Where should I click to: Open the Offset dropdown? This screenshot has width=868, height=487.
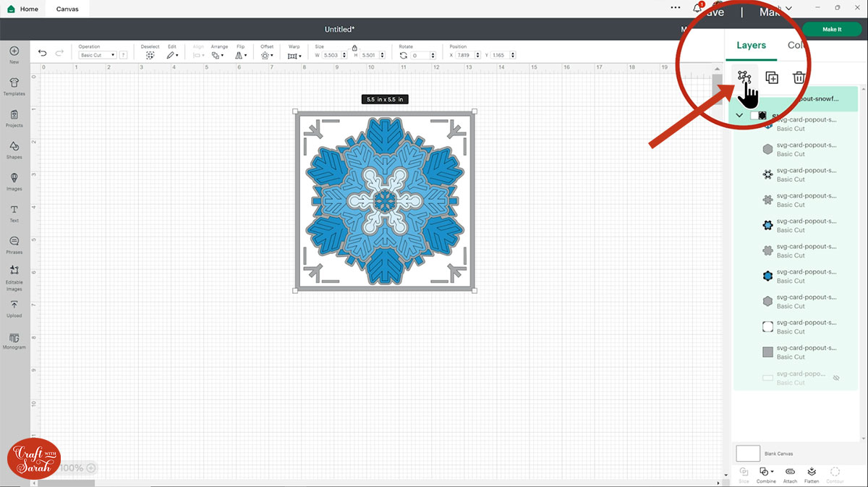tap(267, 55)
